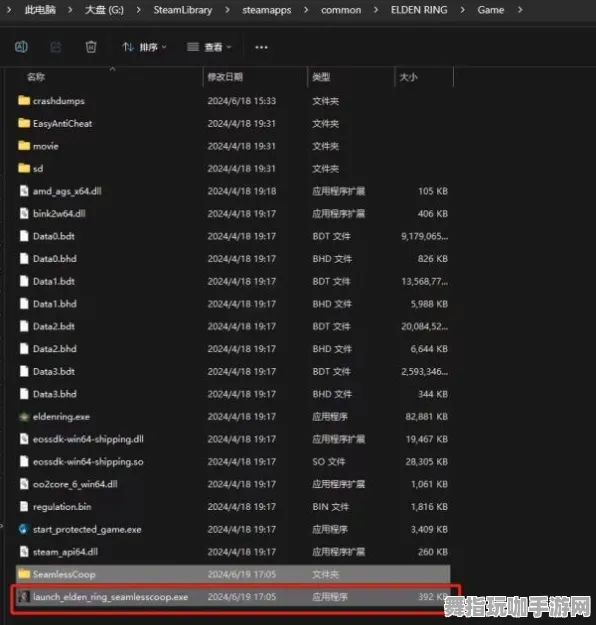Click the Data3.bdt file icon

pyautogui.click(x=24, y=371)
